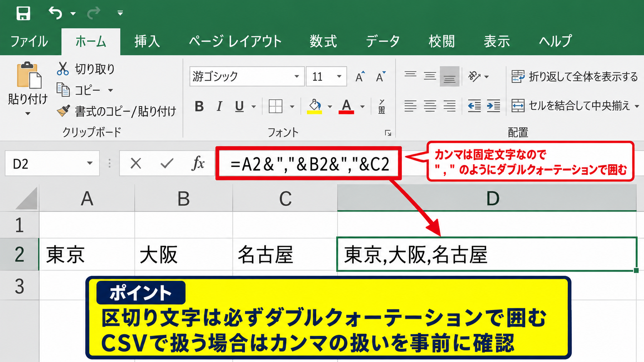Decrease font size with the smaller A icon
644x362 pixels.
click(381, 77)
